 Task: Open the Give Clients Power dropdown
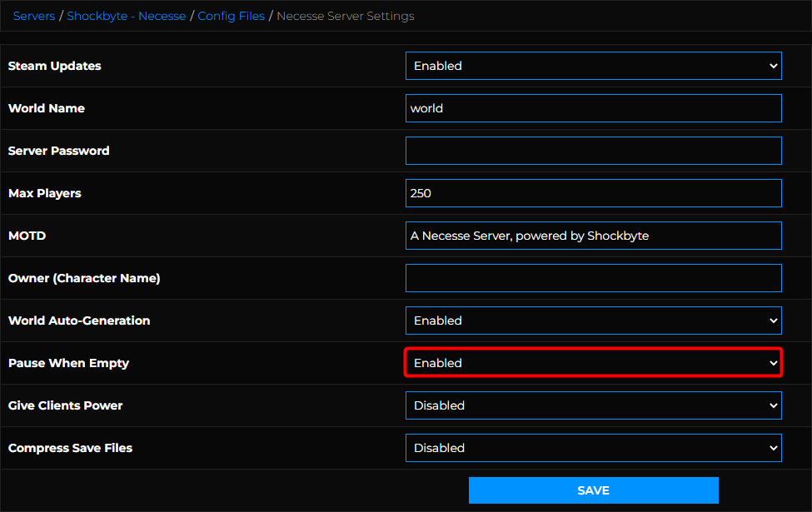pyautogui.click(x=594, y=405)
